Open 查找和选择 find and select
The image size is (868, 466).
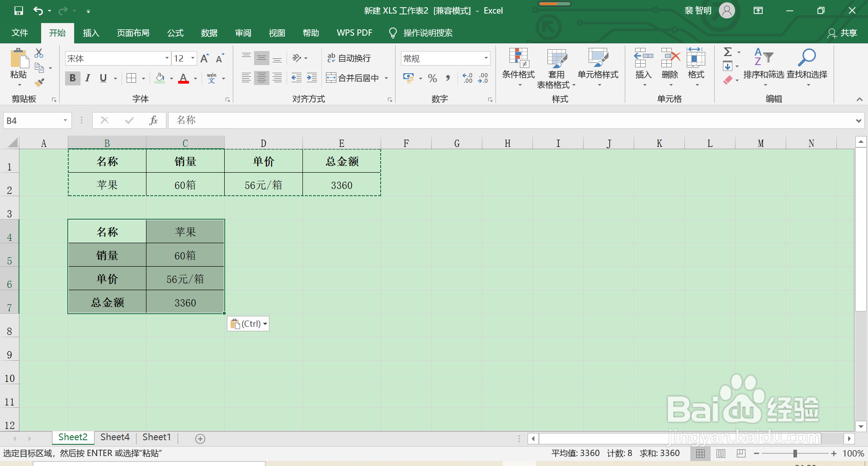(807, 68)
